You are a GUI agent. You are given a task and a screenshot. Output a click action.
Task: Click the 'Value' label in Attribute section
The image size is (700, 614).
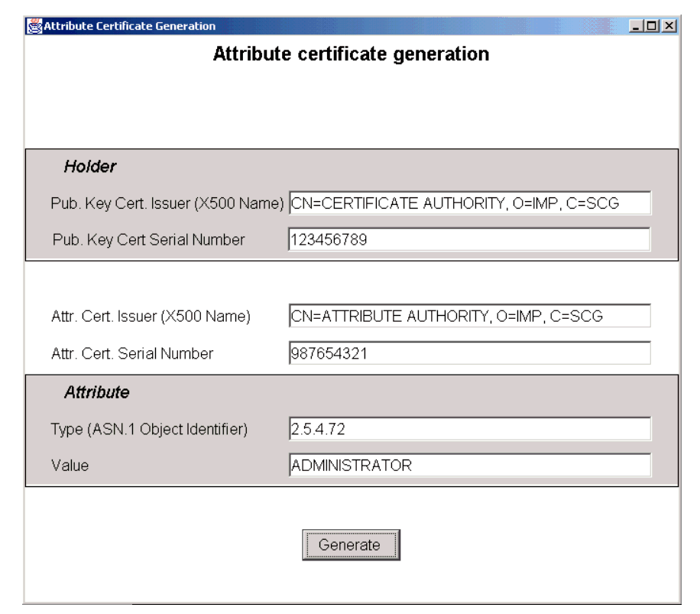(x=70, y=466)
